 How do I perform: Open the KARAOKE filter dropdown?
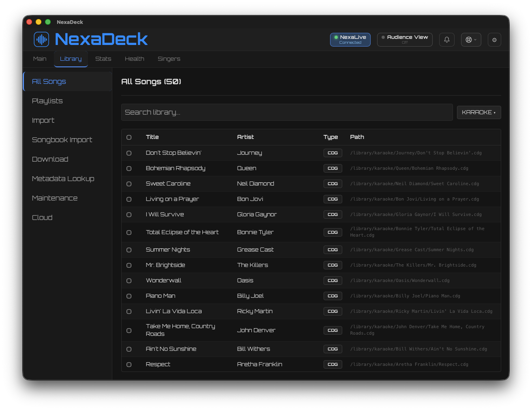tap(479, 112)
